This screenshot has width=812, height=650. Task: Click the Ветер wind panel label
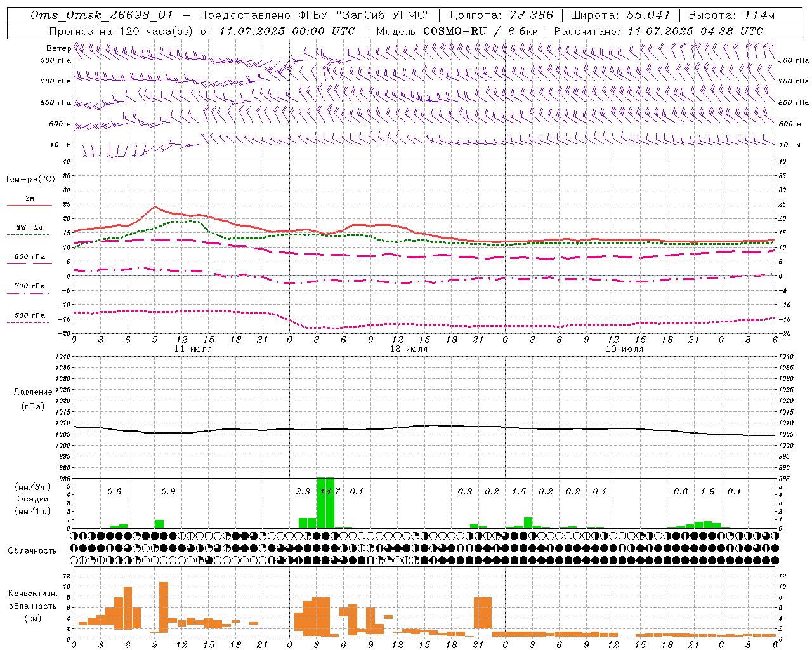pyautogui.click(x=58, y=48)
